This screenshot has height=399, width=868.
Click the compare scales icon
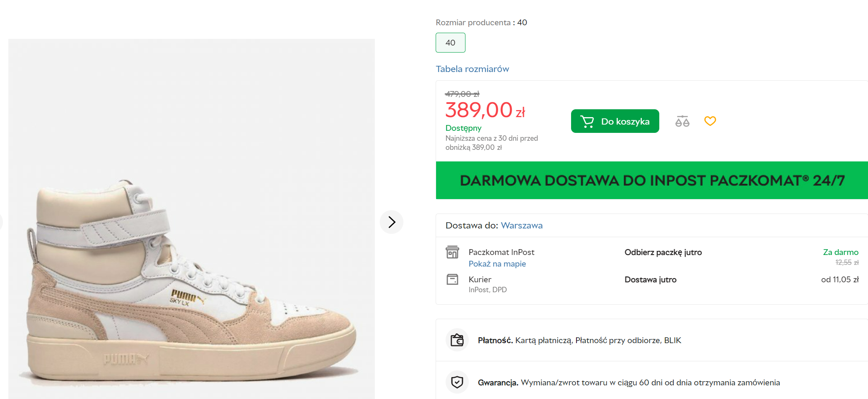pos(682,121)
